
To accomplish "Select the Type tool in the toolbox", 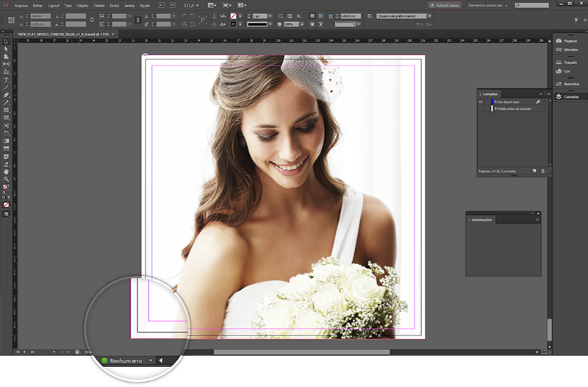I will coord(6,79).
